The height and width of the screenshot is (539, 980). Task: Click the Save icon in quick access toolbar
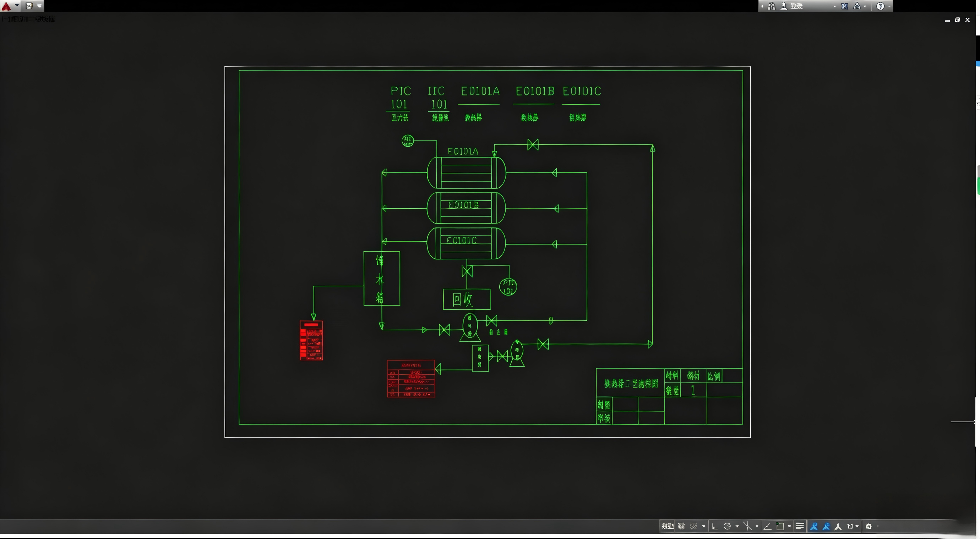point(29,6)
